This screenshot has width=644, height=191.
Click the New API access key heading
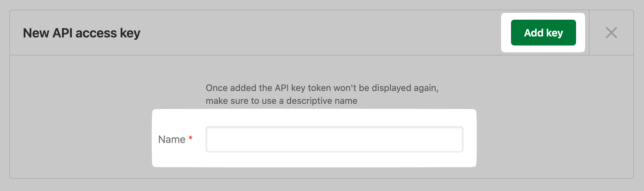pos(81,33)
